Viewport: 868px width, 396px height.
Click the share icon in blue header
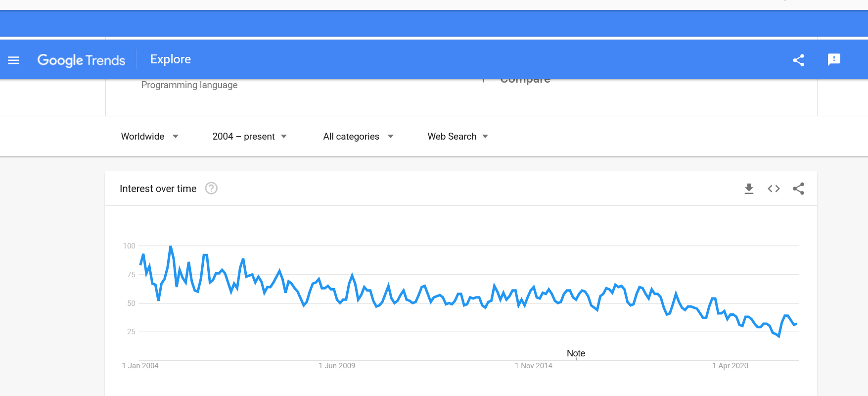[798, 60]
